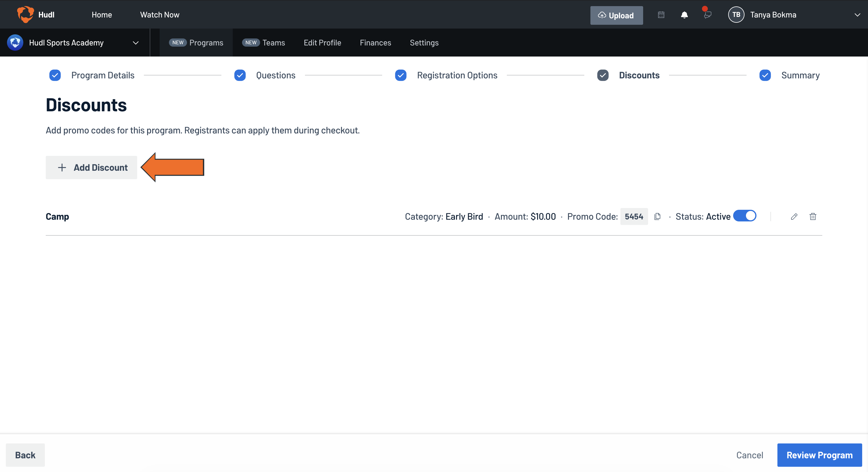The image size is (868, 472).
Task: Click the Camp discount name
Action: click(x=57, y=216)
